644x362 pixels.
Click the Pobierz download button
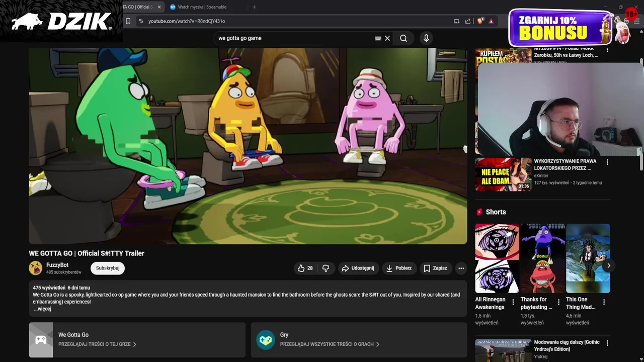[398, 268]
